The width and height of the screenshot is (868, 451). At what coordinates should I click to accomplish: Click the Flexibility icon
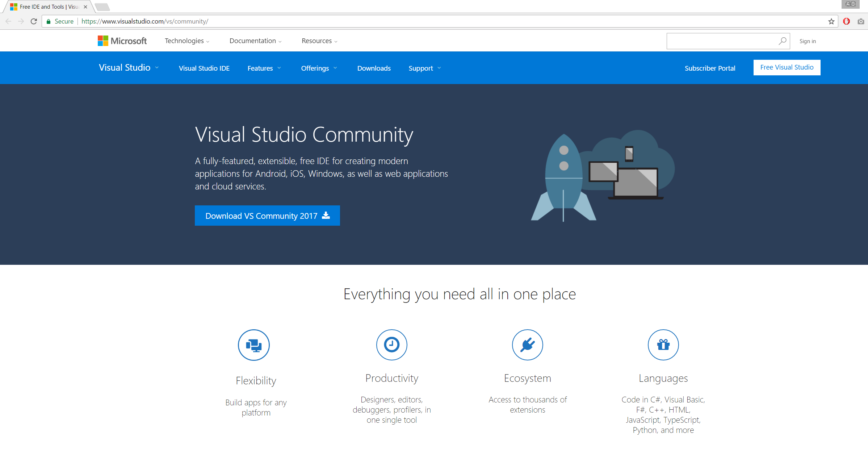[x=255, y=345]
